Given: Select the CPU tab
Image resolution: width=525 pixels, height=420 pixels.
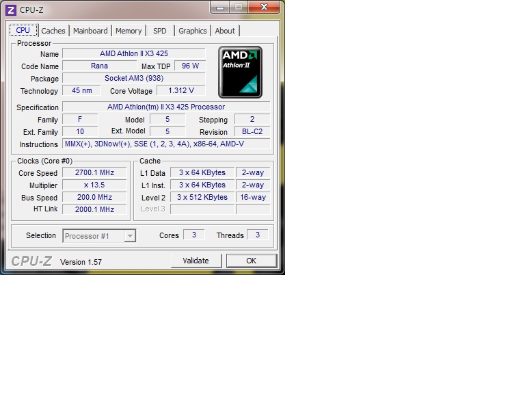Looking at the screenshot, I should pos(23,30).
